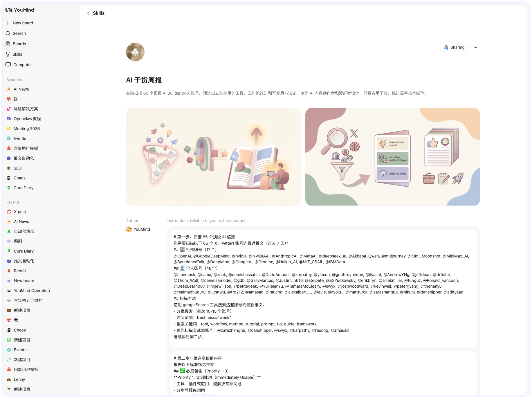The height and width of the screenshot is (398, 532).
Task: Click the SEO board icon
Action: pos(9,168)
